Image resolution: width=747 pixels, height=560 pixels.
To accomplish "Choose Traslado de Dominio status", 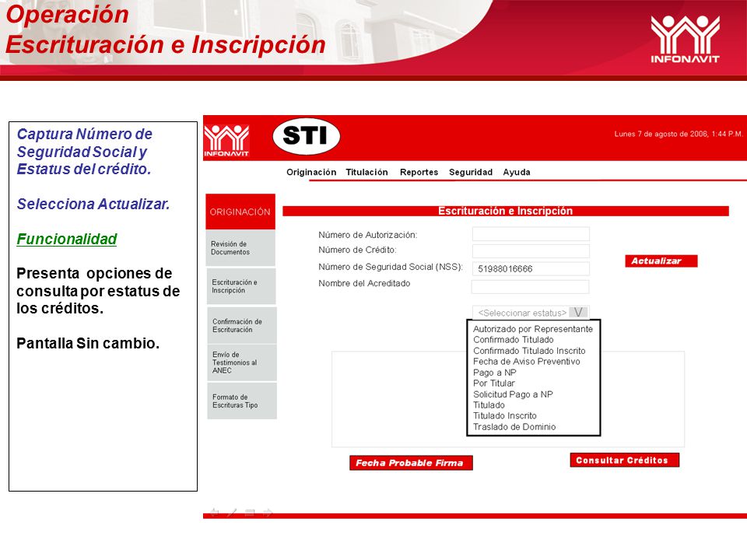I will [x=514, y=427].
